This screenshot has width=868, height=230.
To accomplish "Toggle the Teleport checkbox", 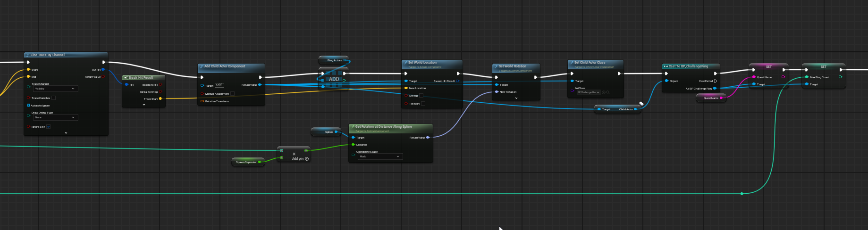I will 423,104.
